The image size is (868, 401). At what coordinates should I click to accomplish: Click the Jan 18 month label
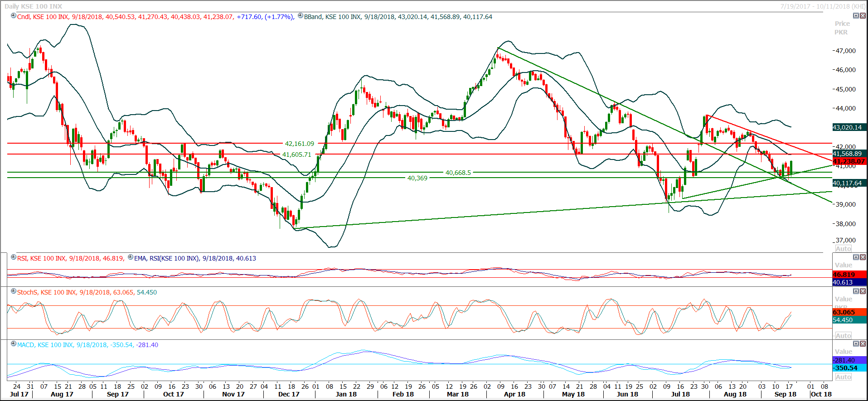pos(346,394)
